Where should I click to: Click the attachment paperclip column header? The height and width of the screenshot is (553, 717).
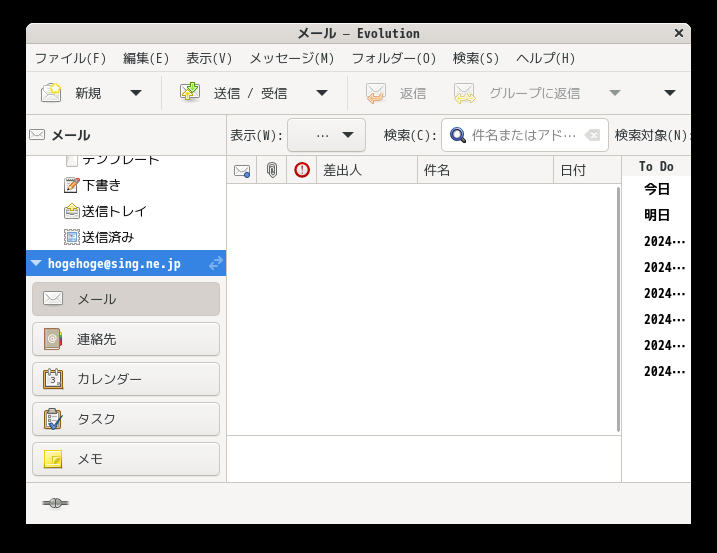pyautogui.click(x=272, y=170)
